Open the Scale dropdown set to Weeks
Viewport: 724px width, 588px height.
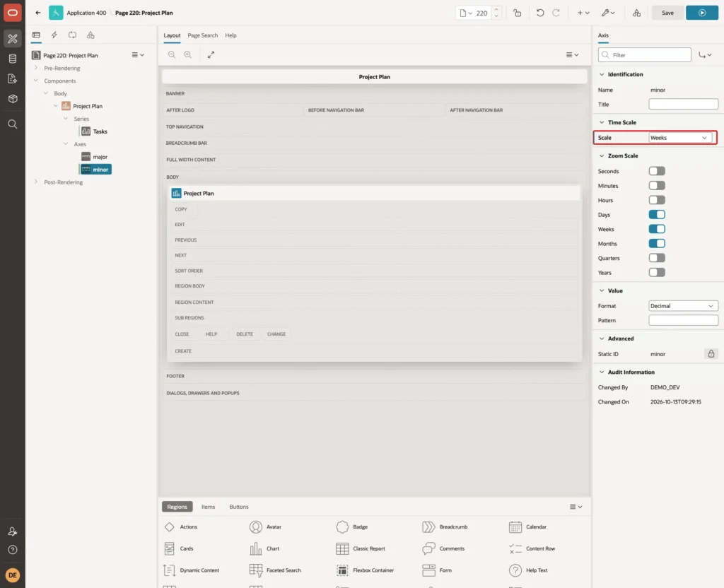tap(679, 138)
